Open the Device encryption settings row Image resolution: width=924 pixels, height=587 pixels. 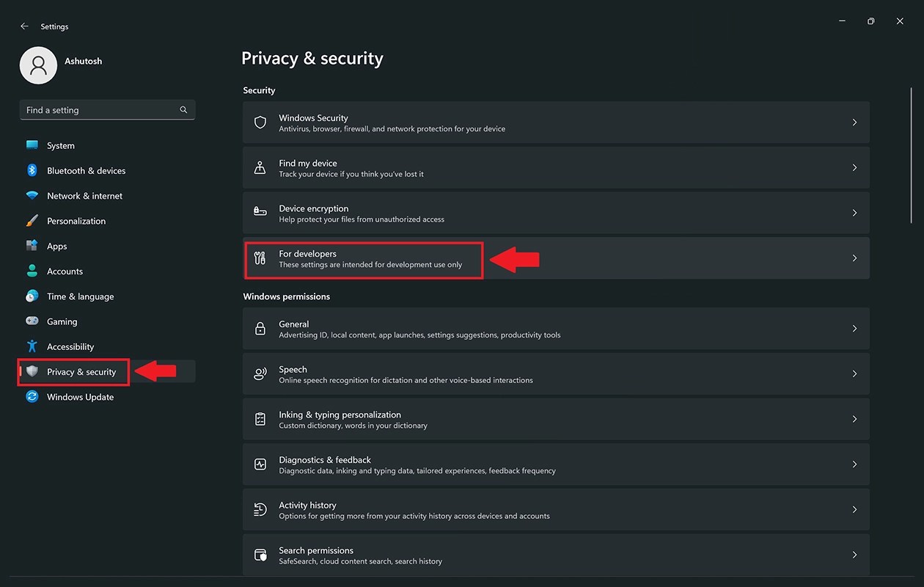point(556,213)
